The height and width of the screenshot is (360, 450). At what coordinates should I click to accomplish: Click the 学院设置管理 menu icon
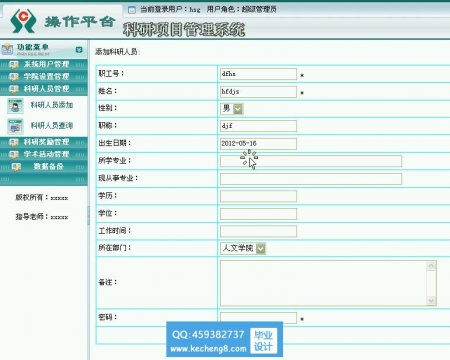(14, 77)
